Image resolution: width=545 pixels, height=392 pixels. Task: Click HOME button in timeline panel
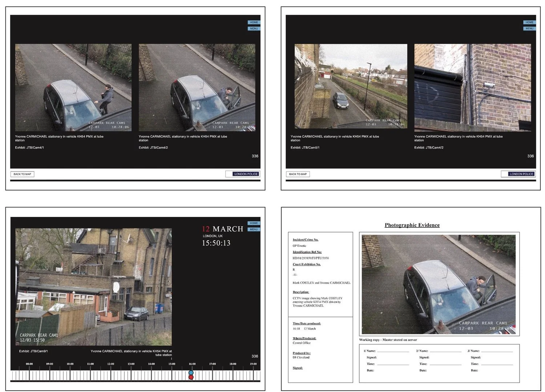point(254,223)
